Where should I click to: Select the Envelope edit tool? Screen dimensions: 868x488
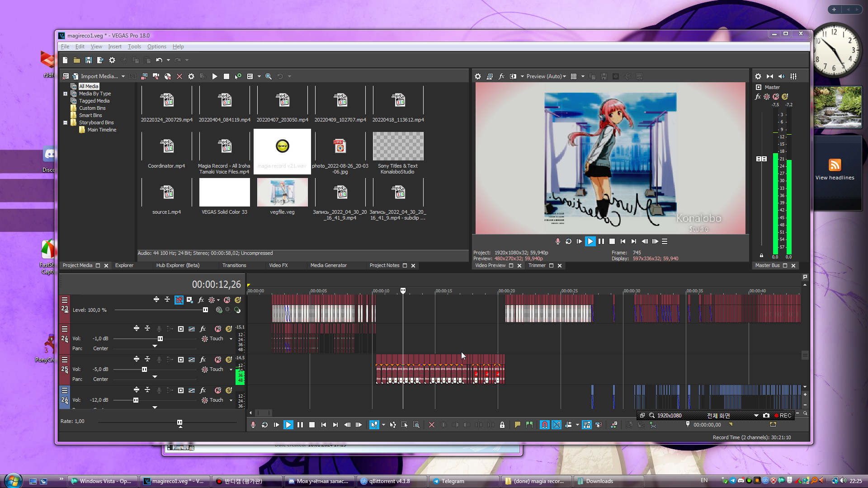click(x=393, y=425)
